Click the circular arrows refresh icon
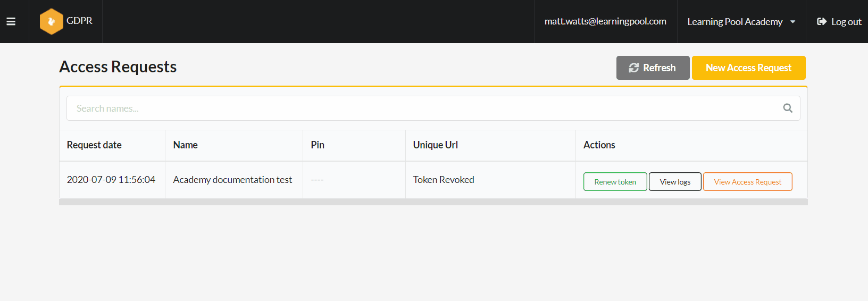This screenshot has width=868, height=301. click(x=633, y=68)
